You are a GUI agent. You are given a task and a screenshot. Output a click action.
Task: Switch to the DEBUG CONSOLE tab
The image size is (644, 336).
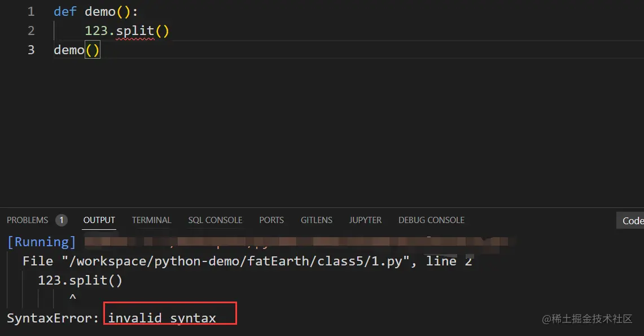pos(431,220)
